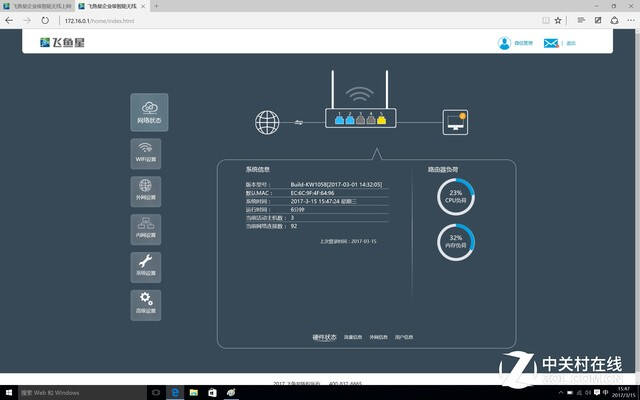Click the CPU负荷 23% gauge
Image resolution: width=640 pixels, height=400 pixels.
tap(456, 197)
